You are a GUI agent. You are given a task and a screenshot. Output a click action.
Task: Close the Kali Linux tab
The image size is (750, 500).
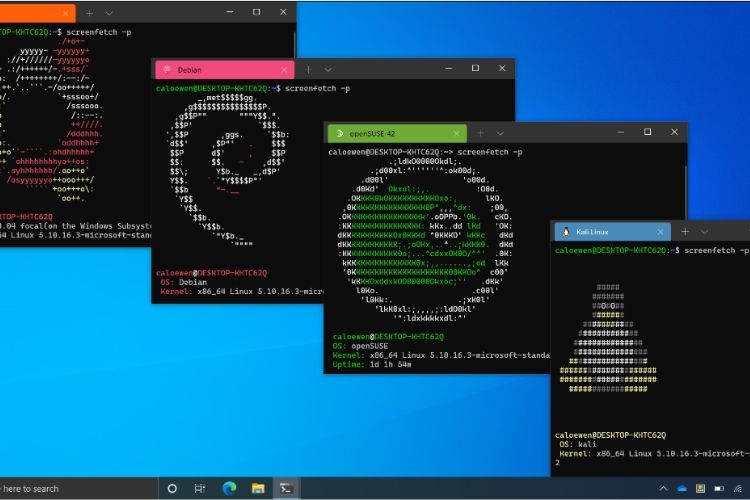click(x=660, y=232)
